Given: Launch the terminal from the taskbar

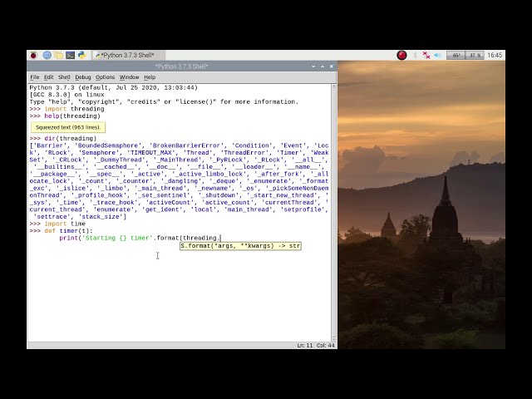Looking at the screenshot, I should coord(70,55).
